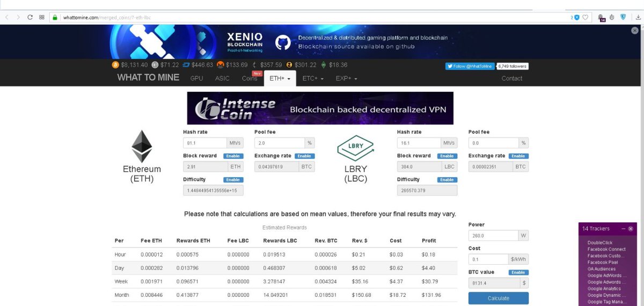Image resolution: width=644 pixels, height=306 pixels.
Task: Expand the ETC+ dropdown menu
Action: (313, 78)
